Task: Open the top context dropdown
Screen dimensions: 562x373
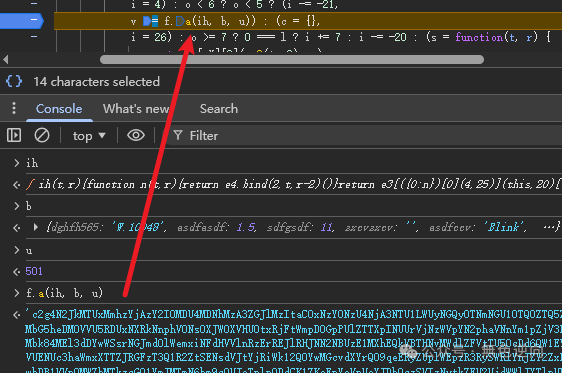Action: [89, 136]
